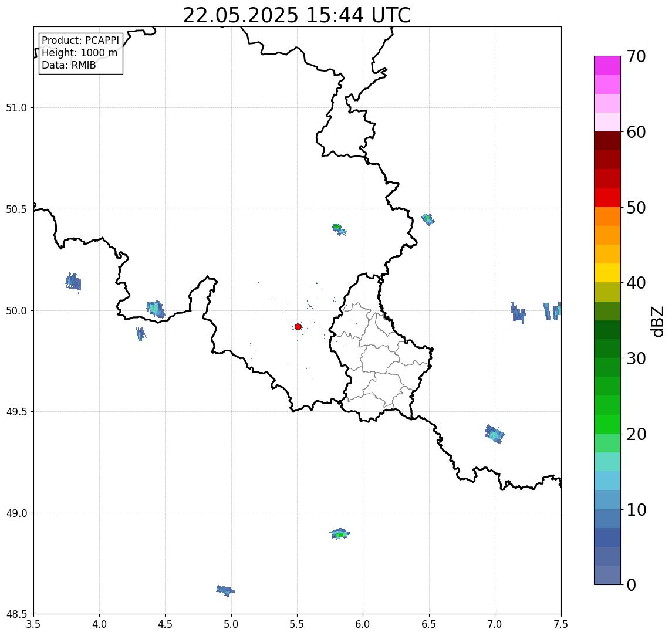The width and height of the screenshot is (672, 636).
Task: Click the radar echo near 3.8°E, 50.15°N
Action: coord(73,283)
